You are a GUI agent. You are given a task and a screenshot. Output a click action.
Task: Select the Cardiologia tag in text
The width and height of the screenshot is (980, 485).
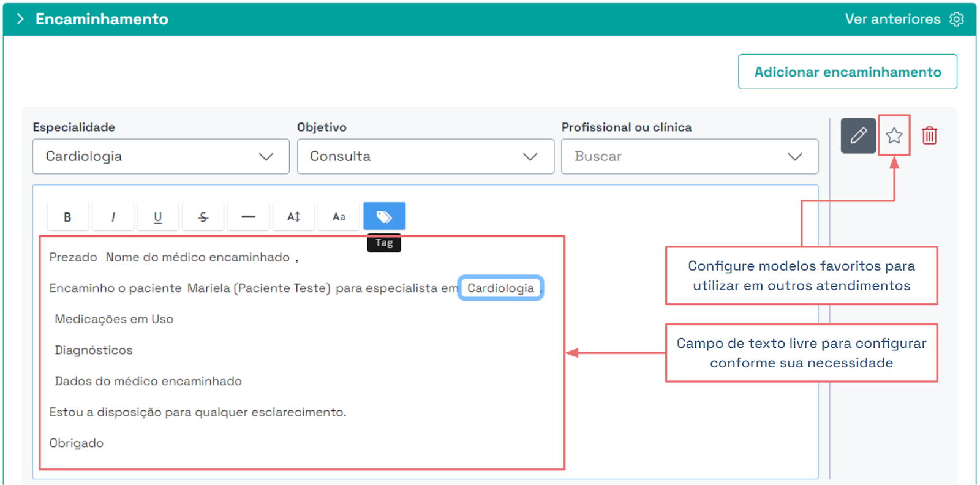click(500, 288)
